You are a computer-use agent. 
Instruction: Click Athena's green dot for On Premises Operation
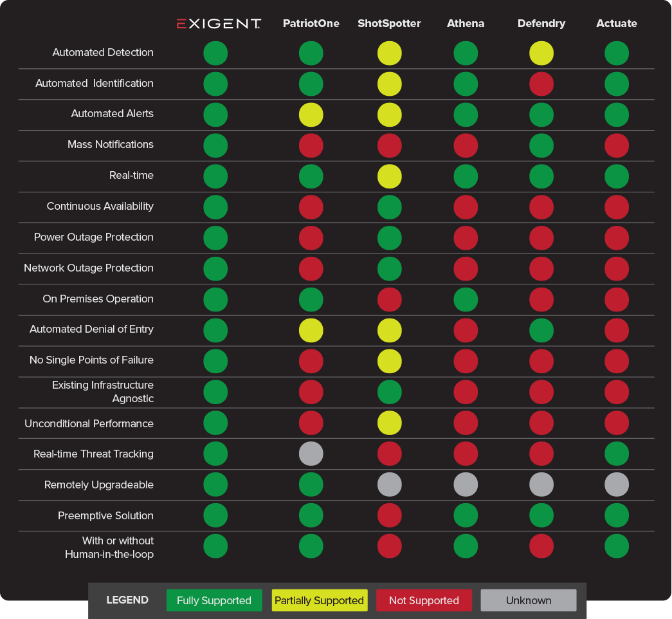pos(466,300)
